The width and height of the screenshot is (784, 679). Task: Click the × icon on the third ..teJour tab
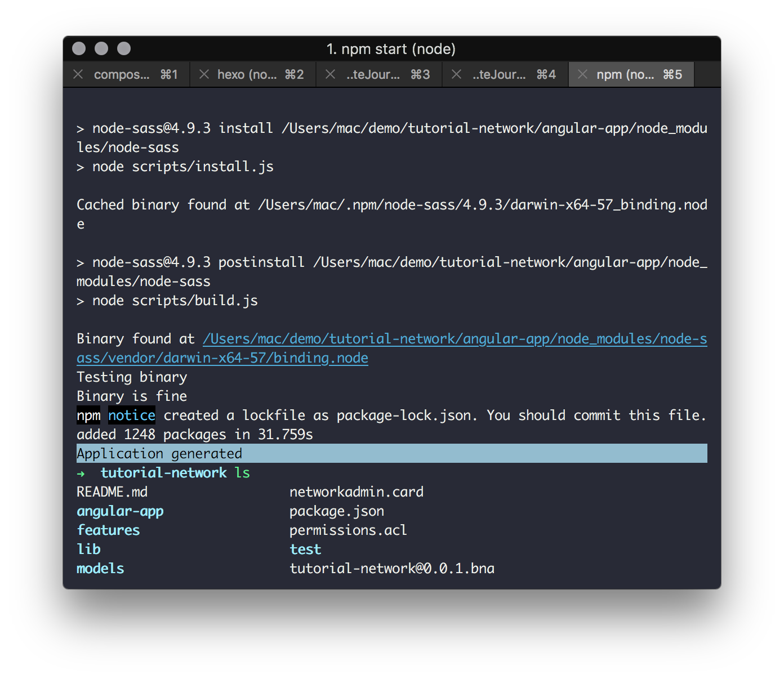coord(330,74)
